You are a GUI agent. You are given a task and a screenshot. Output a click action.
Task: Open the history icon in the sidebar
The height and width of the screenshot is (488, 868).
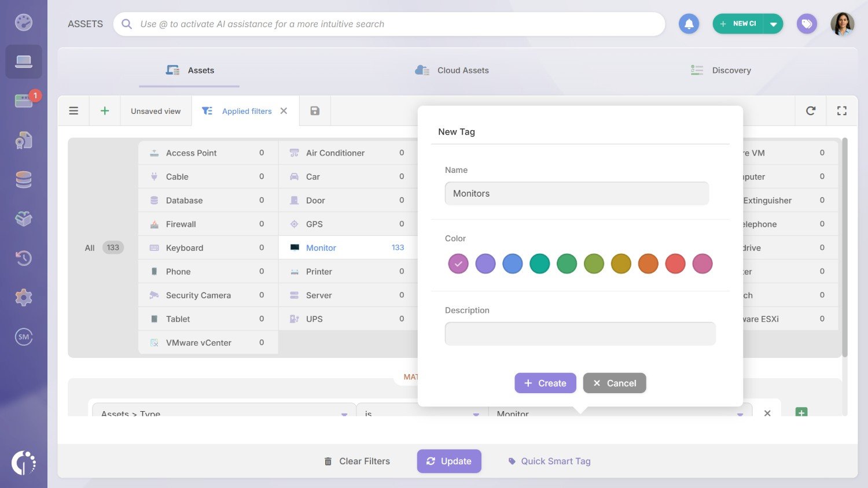coord(23,258)
